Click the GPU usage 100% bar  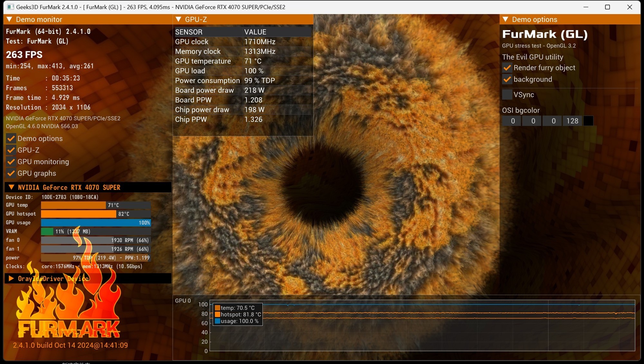coord(96,223)
